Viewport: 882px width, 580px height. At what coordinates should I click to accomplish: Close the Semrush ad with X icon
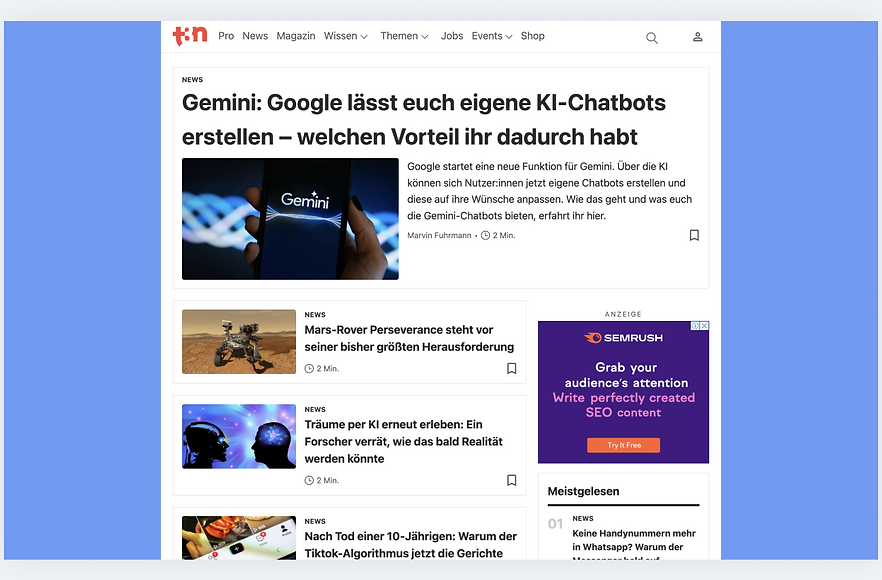tap(704, 326)
